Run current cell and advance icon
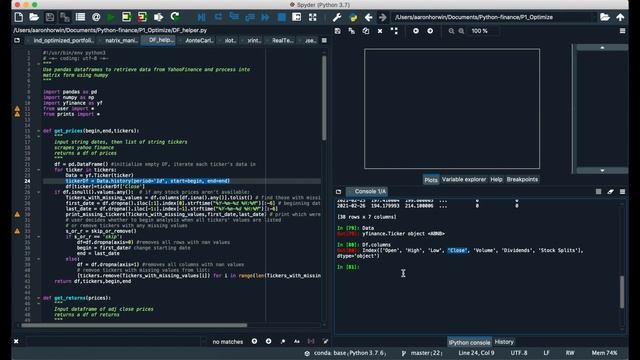Viewport: 640px width, 360px height. (x=142, y=17)
